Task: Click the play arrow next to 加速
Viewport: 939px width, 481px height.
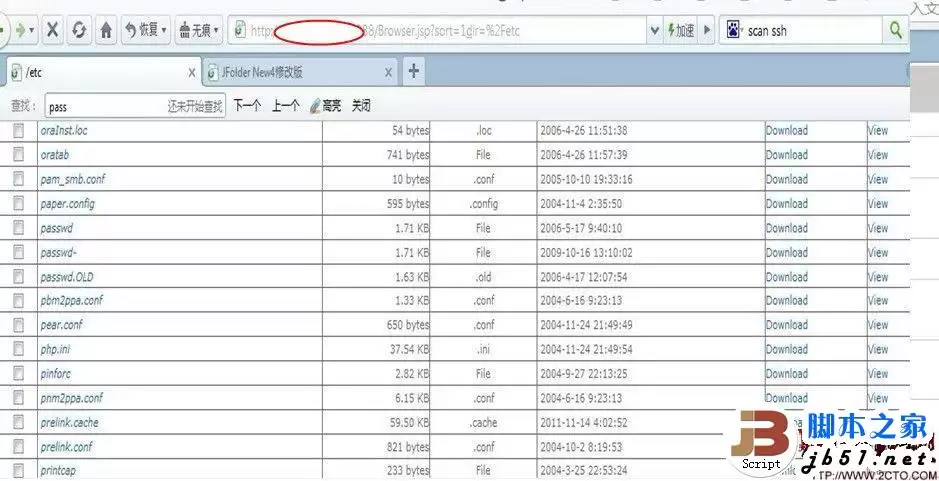Action: pyautogui.click(x=707, y=30)
